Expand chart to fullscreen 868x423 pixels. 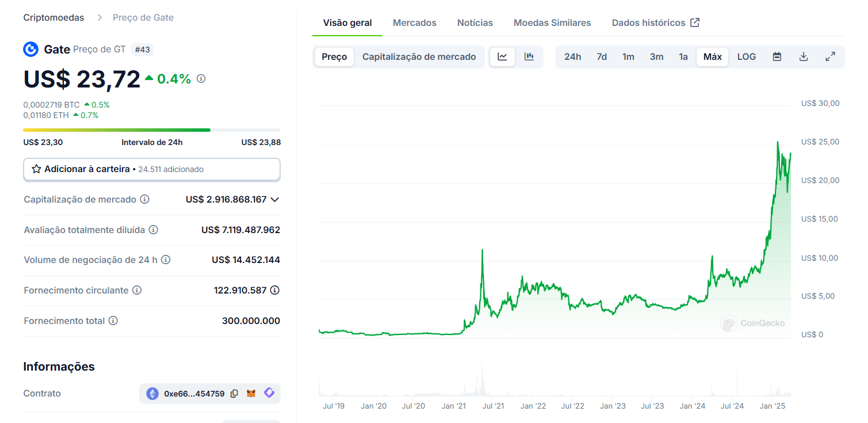pyautogui.click(x=831, y=56)
